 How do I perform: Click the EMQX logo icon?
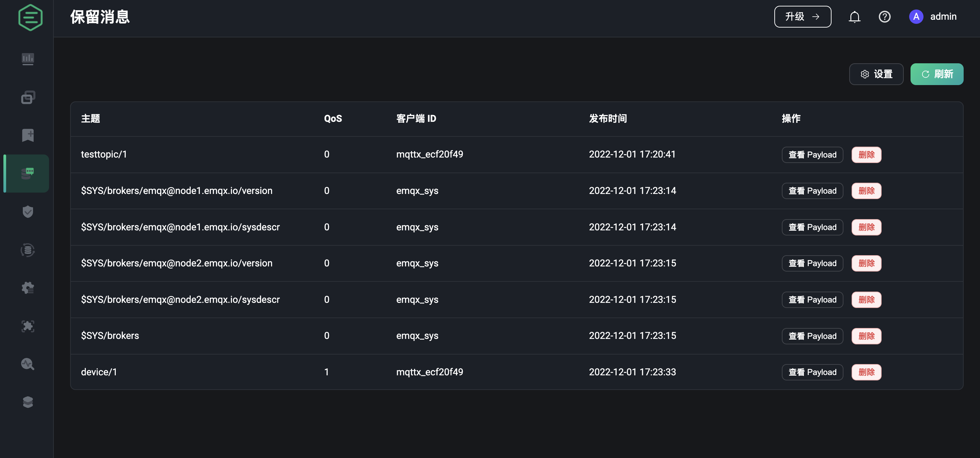coord(30,17)
